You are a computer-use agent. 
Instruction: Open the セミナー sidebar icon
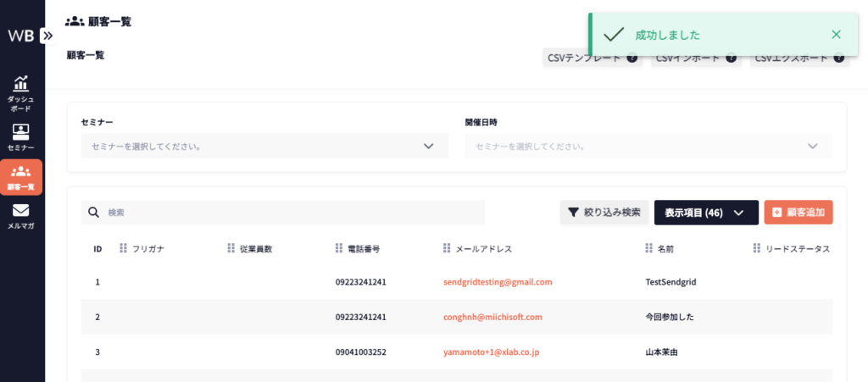(21, 132)
